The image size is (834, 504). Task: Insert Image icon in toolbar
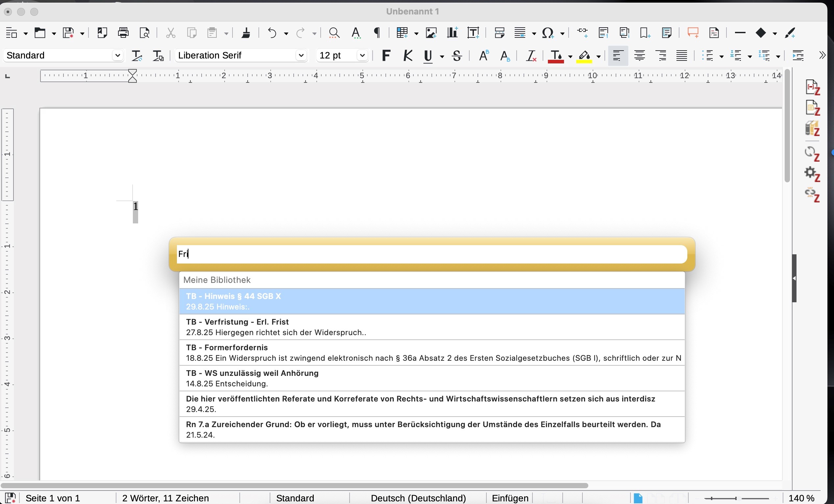click(431, 33)
